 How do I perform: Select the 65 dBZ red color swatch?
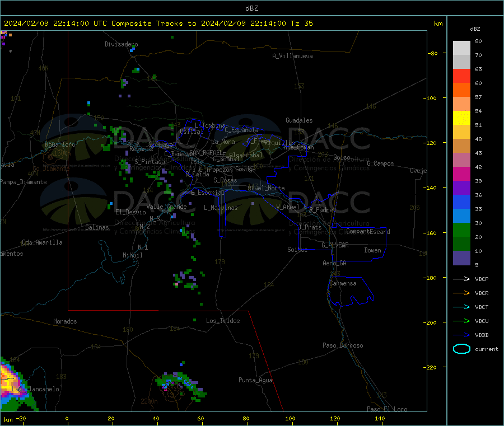pos(461,76)
